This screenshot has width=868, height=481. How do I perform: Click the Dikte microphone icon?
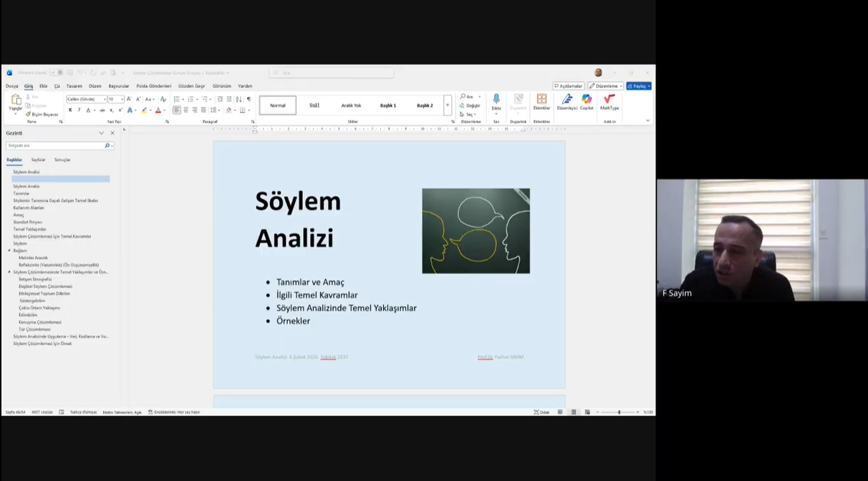pos(496,99)
